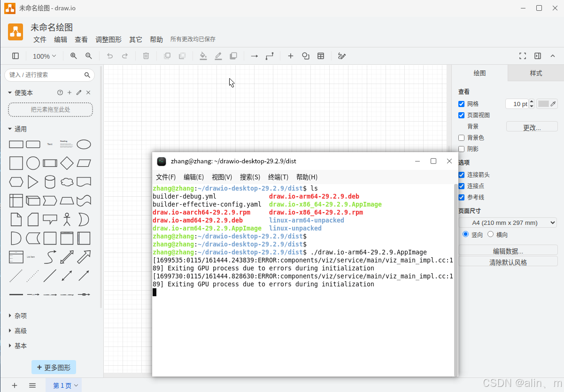This screenshot has height=392, width=564.
Task: Click the 编辑数据... button
Action: pyautogui.click(x=508, y=251)
